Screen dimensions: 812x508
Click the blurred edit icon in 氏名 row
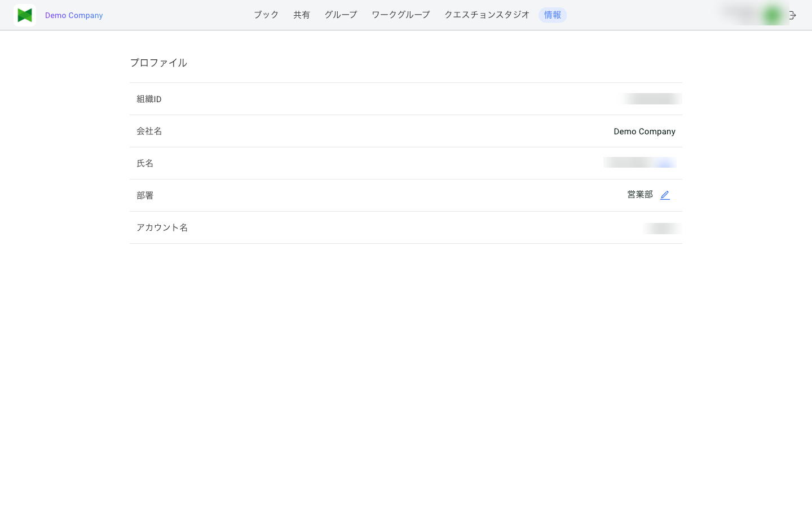[x=665, y=163]
